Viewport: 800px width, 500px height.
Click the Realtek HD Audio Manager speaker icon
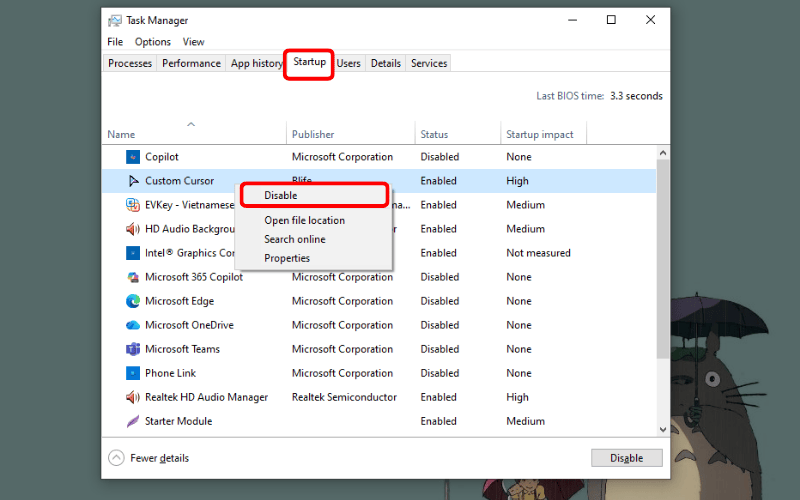pyautogui.click(x=133, y=397)
